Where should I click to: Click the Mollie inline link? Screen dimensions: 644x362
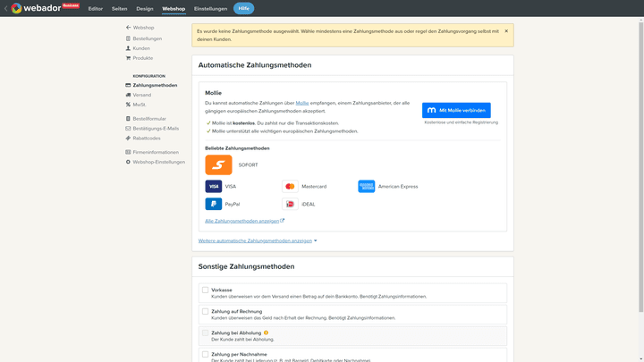click(x=302, y=103)
